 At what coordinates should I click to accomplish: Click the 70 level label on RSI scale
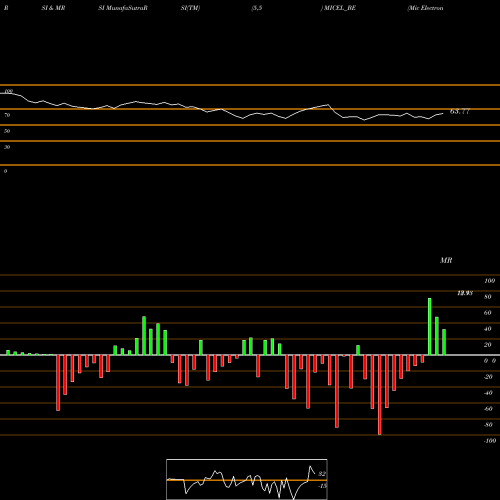(x=7, y=115)
